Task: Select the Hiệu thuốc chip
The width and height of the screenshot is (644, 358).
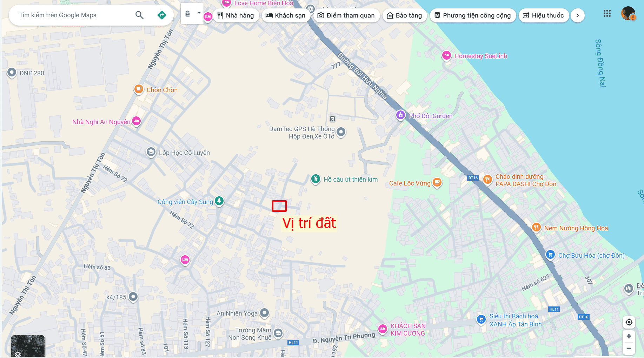Action: tap(544, 15)
